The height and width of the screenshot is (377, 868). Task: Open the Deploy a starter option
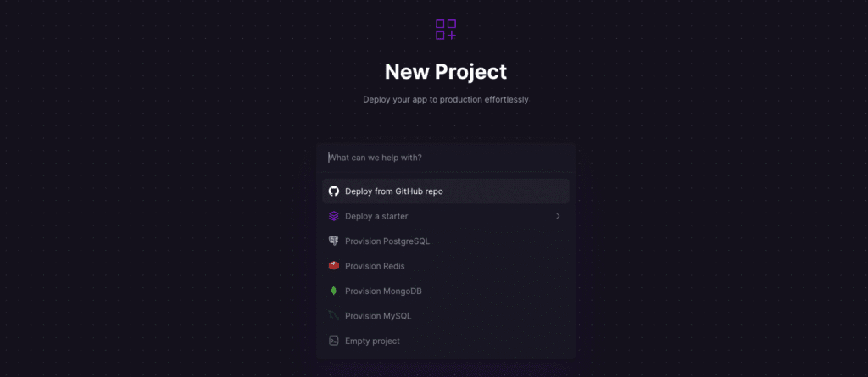click(376, 216)
